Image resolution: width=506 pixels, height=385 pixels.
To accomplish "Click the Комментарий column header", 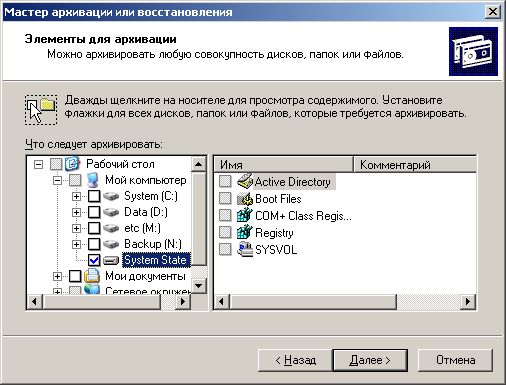I will pyautogui.click(x=414, y=165).
